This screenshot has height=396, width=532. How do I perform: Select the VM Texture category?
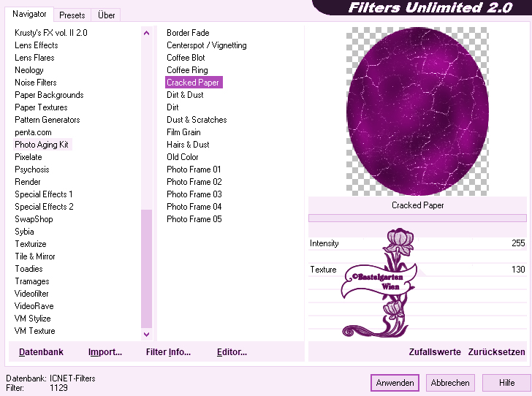pos(34,331)
